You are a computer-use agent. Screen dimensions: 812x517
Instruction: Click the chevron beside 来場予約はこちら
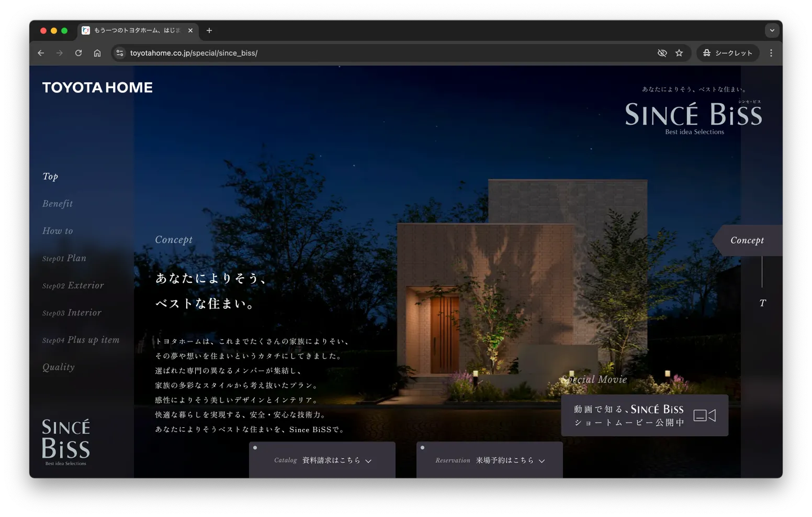pyautogui.click(x=542, y=461)
